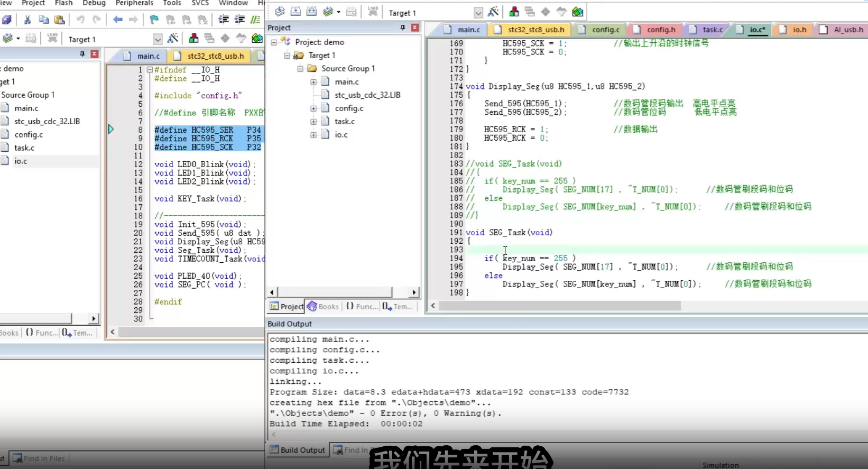Click Manage Project Items blocks in front window
This screenshot has height=469, width=868.
[x=514, y=12]
